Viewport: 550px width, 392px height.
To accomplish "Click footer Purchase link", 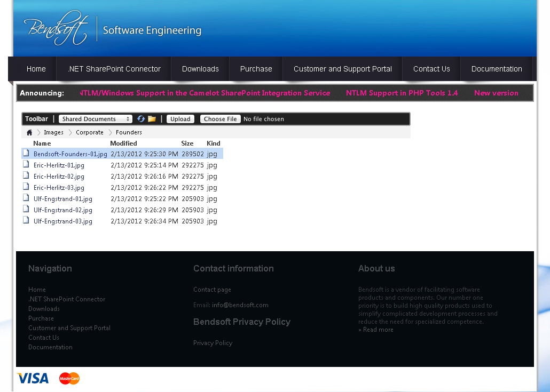I will coord(41,318).
